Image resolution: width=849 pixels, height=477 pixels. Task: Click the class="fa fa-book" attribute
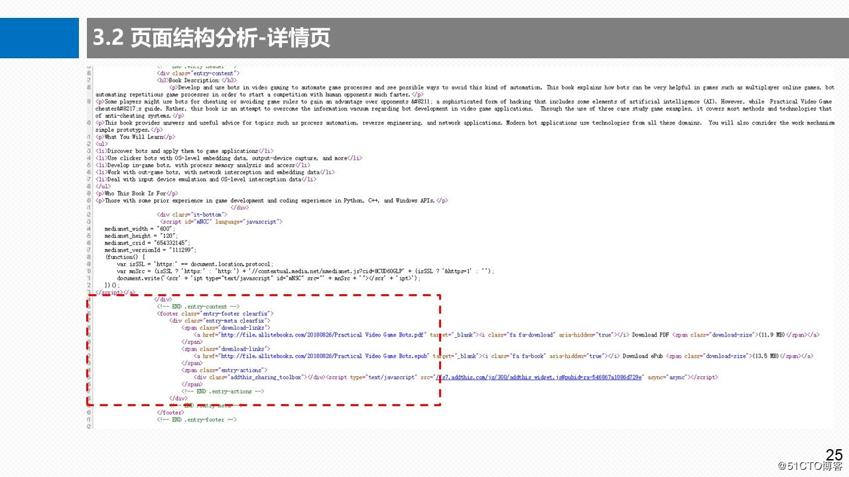(x=518, y=356)
